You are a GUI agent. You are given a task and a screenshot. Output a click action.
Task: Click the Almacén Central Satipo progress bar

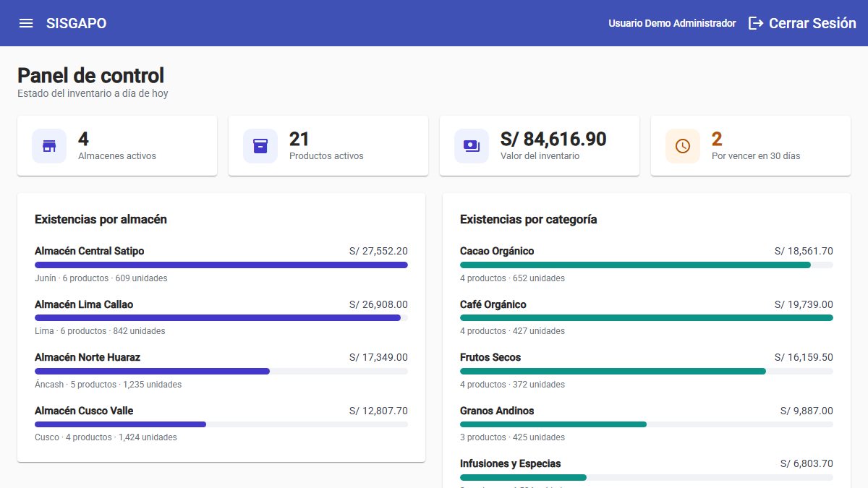(221, 265)
